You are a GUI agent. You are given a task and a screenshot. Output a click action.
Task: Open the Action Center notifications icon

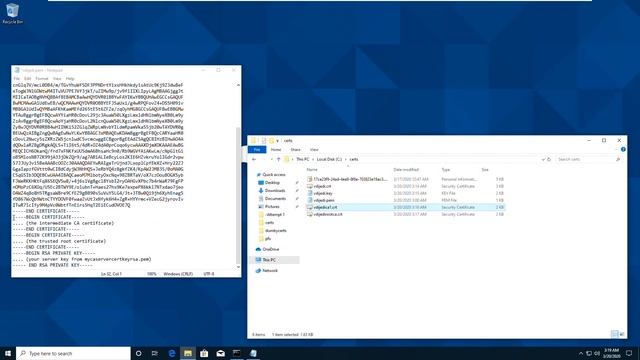tap(629, 353)
